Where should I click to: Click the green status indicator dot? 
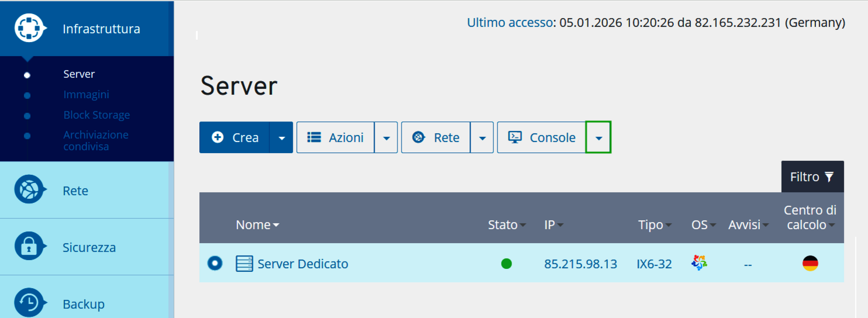506,264
